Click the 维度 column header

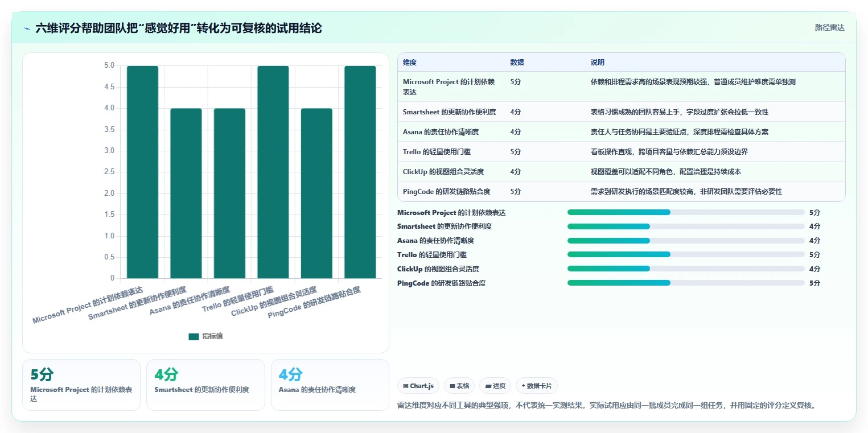410,63
